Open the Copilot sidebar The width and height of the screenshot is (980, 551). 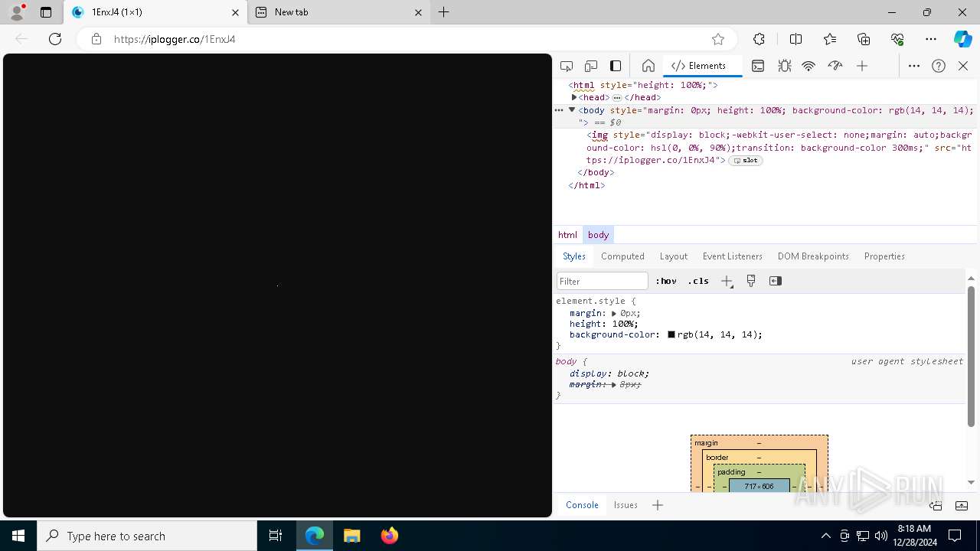(962, 39)
